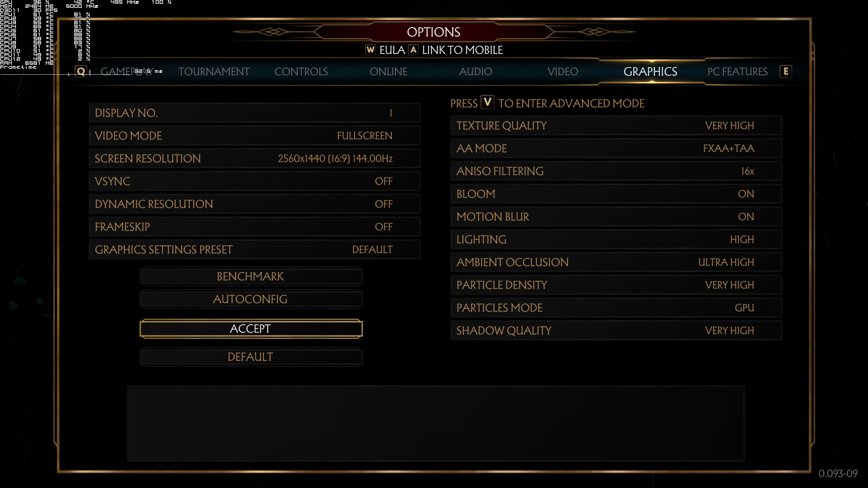
Task: Click DEFAULT to reset all settings
Action: pyautogui.click(x=250, y=356)
